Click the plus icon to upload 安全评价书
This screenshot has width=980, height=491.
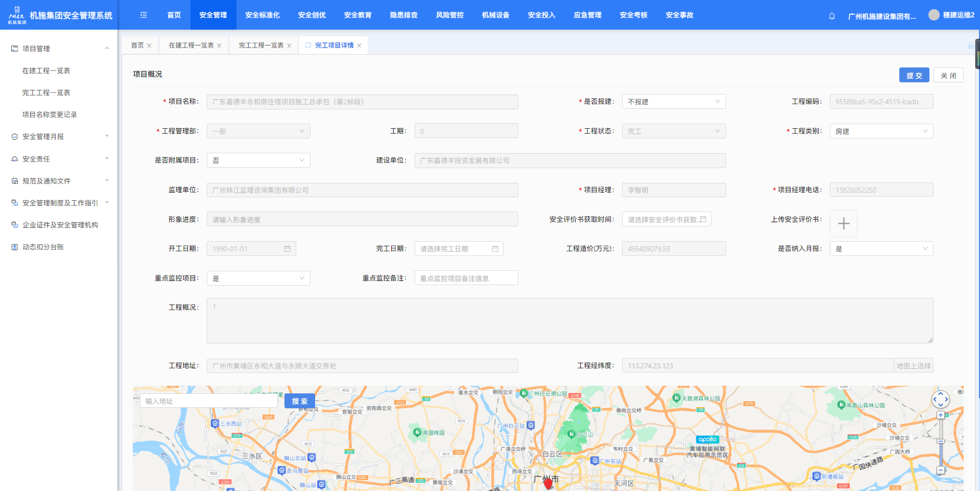tap(843, 224)
